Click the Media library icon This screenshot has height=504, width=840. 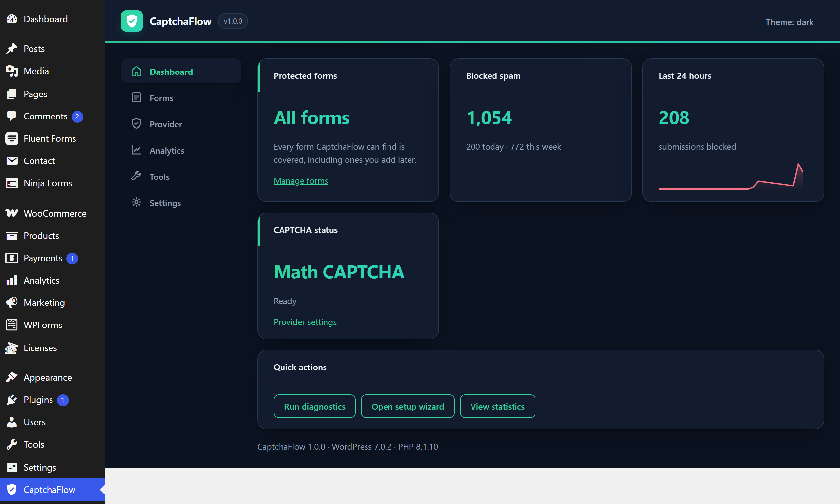12,71
